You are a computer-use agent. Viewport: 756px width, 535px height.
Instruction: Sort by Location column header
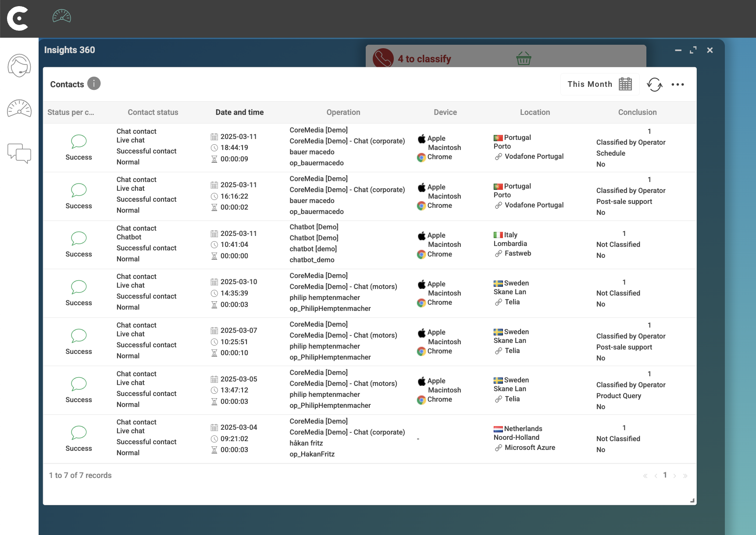pos(535,112)
